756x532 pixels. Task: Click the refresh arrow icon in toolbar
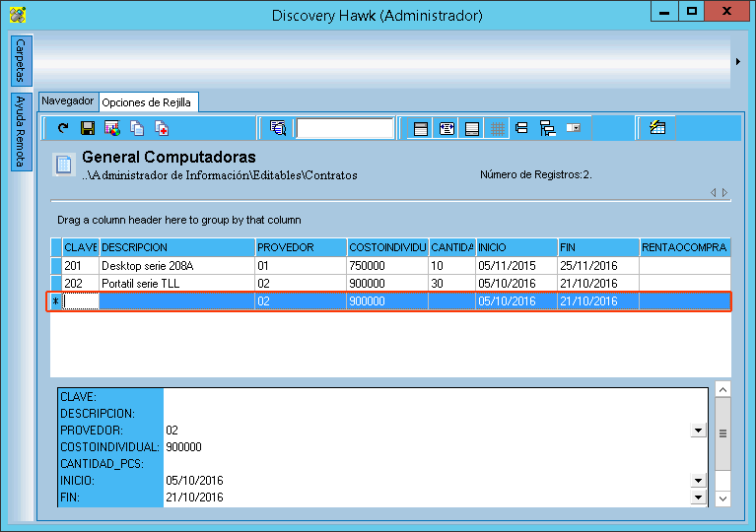coord(63,128)
